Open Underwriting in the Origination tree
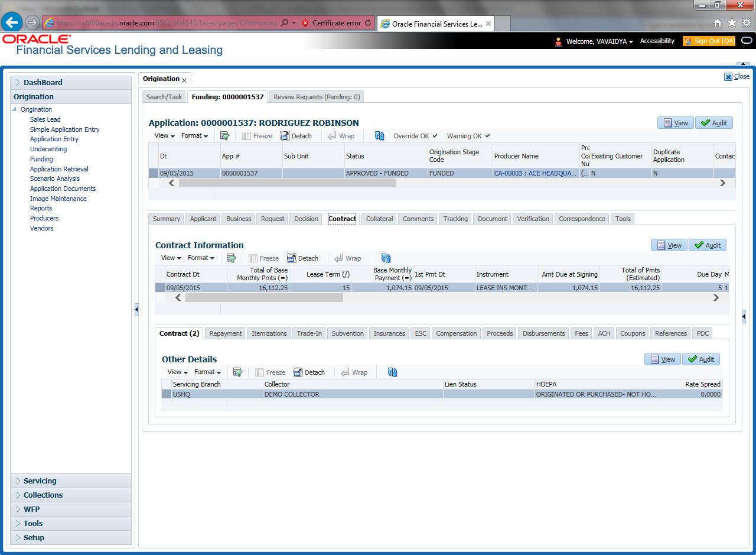Screen dimensions: 756x555 pyautogui.click(x=48, y=149)
